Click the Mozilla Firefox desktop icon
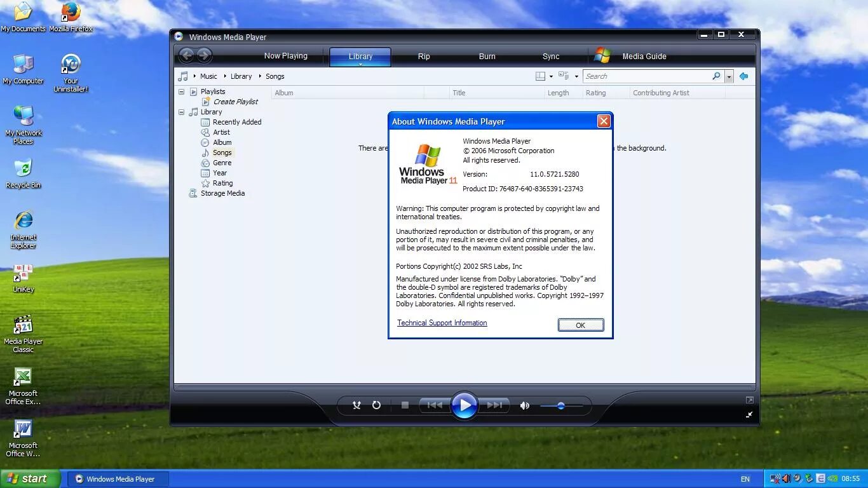868x488 pixels. [71, 17]
